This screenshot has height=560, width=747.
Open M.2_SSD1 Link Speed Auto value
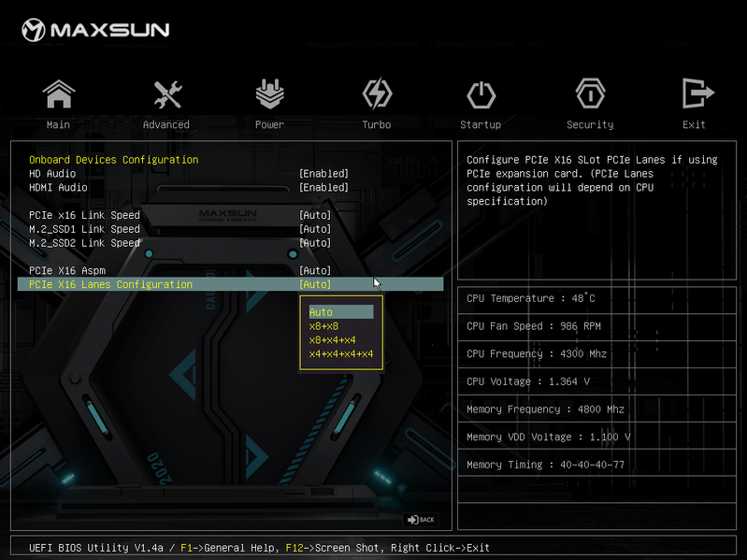pyautogui.click(x=315, y=229)
